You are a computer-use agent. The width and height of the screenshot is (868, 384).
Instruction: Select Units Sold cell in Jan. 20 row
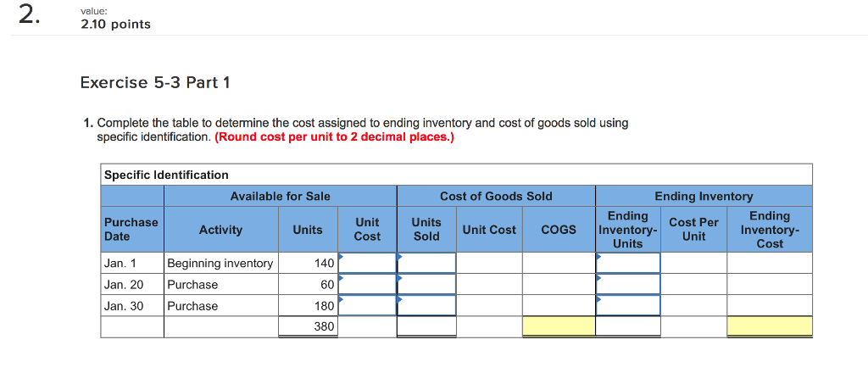click(426, 285)
